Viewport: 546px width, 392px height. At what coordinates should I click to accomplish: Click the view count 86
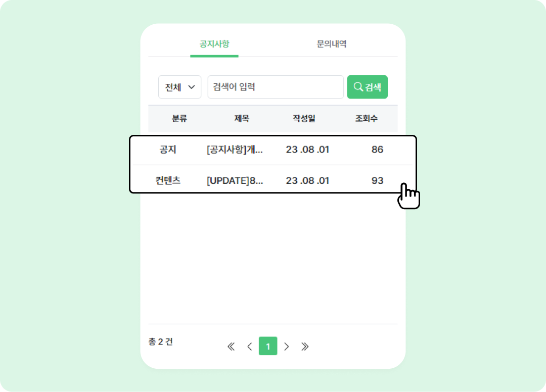pyautogui.click(x=377, y=150)
